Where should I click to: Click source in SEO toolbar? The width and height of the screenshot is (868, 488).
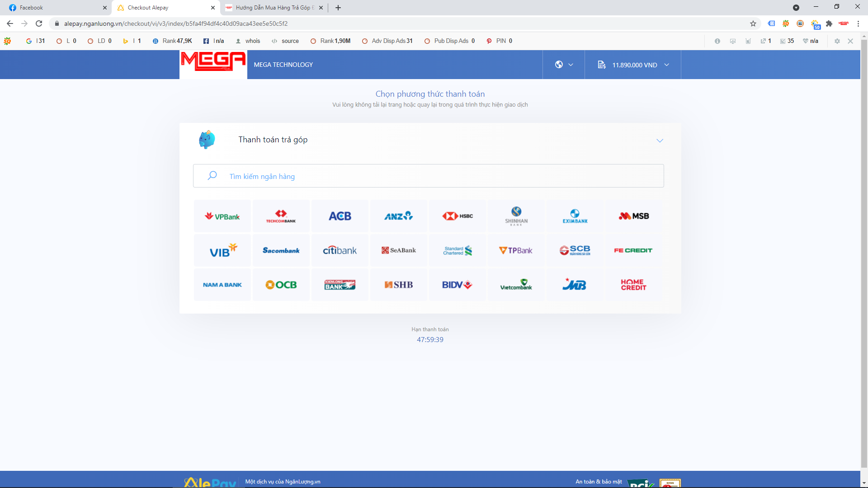point(285,41)
